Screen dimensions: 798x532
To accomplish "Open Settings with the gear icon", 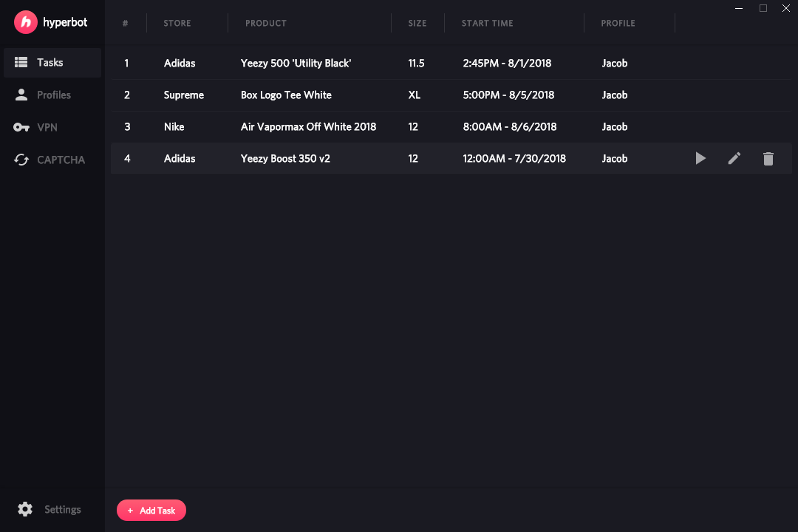I will (25, 509).
